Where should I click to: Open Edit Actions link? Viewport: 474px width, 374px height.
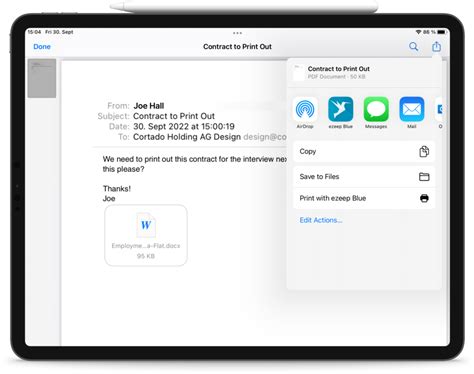[x=321, y=220]
